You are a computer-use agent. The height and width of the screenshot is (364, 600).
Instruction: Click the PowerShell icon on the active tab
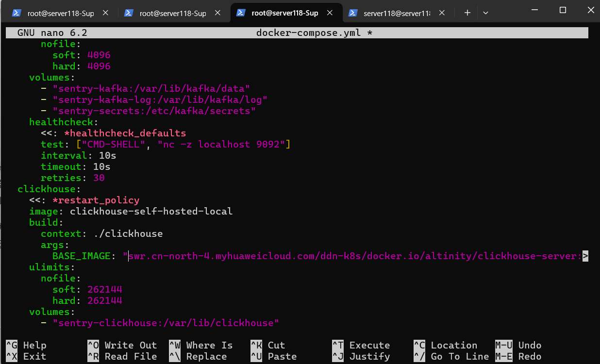click(x=241, y=13)
